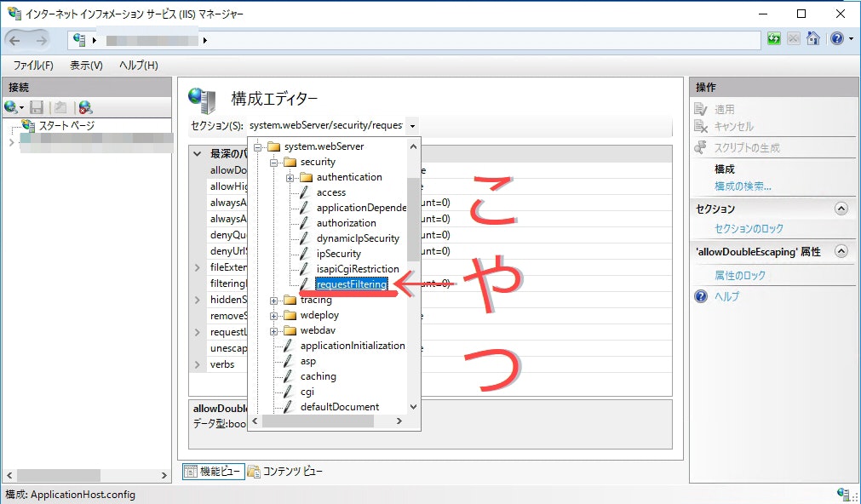Click 適用 in the actions pane
The width and height of the screenshot is (861, 504).
point(724,110)
